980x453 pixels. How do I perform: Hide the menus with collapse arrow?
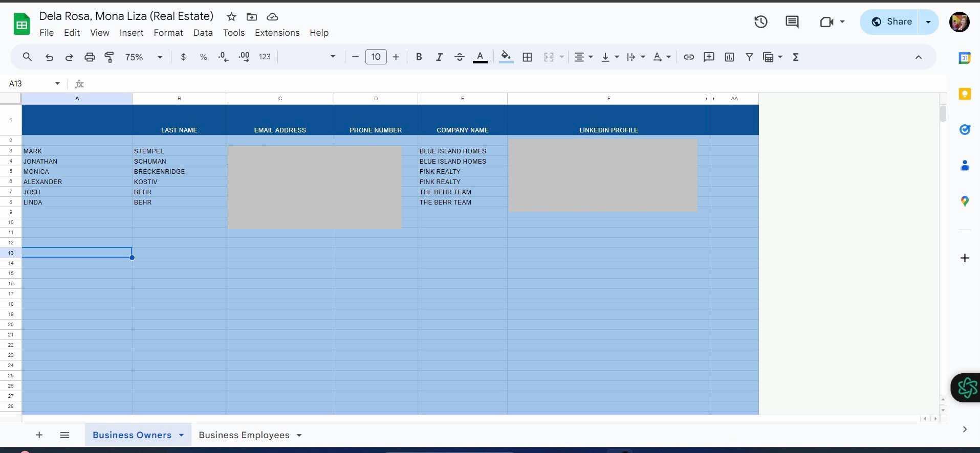(x=919, y=57)
